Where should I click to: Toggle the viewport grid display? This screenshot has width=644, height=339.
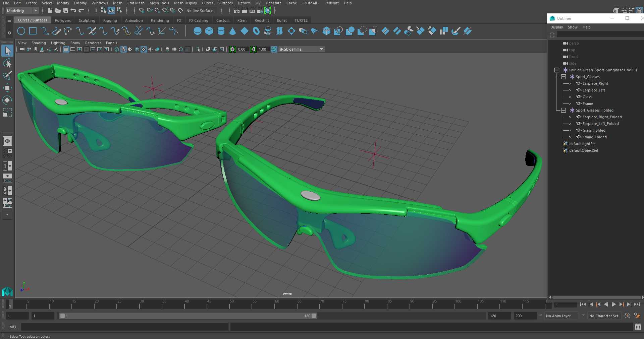pos(66,49)
